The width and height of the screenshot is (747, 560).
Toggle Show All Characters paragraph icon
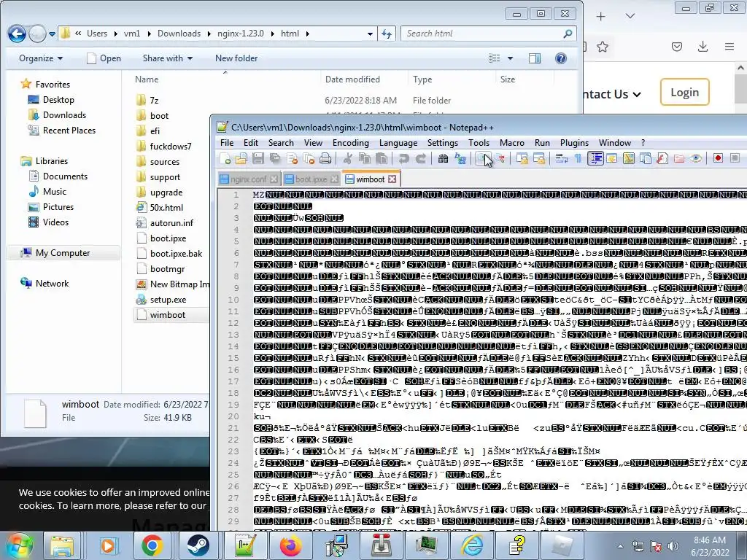(578, 158)
